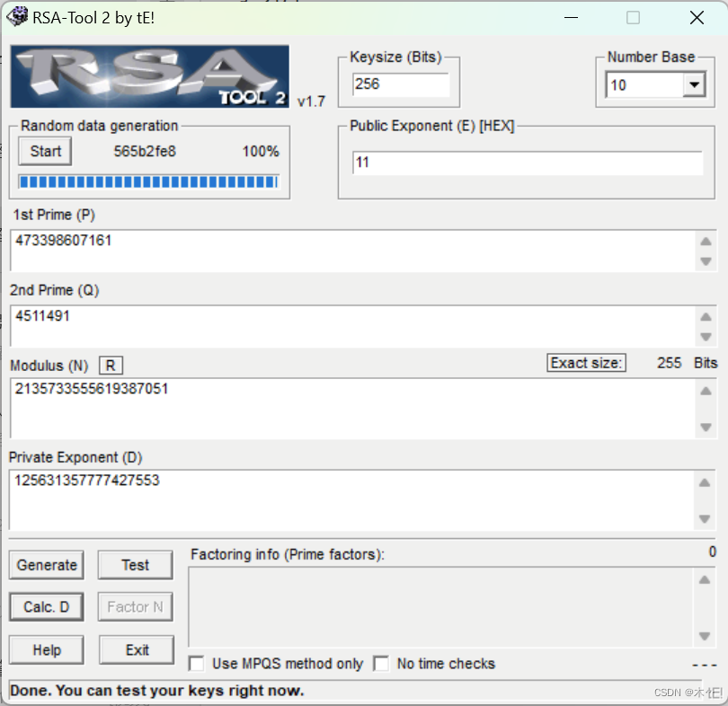Click inside the Public Exponent (E) field

coord(528,162)
